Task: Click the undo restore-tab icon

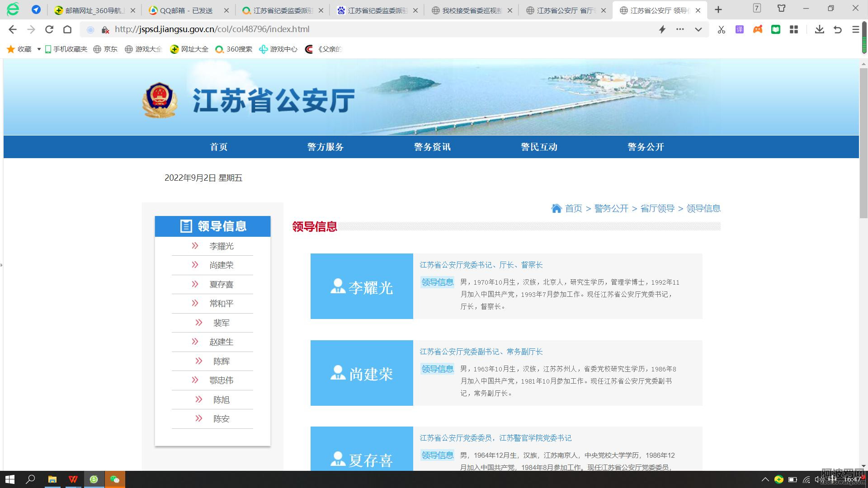Action: [x=837, y=29]
